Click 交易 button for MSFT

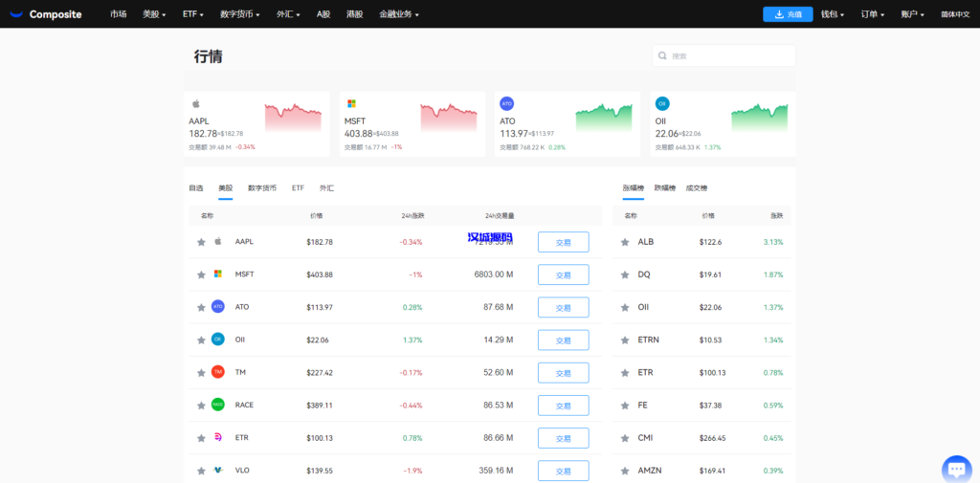pyautogui.click(x=563, y=274)
